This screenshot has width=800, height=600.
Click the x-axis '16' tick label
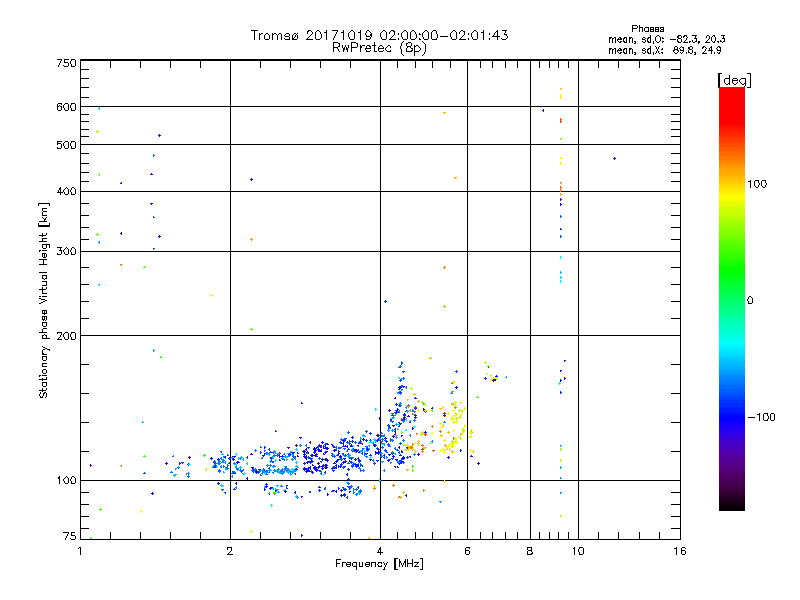coord(680,551)
